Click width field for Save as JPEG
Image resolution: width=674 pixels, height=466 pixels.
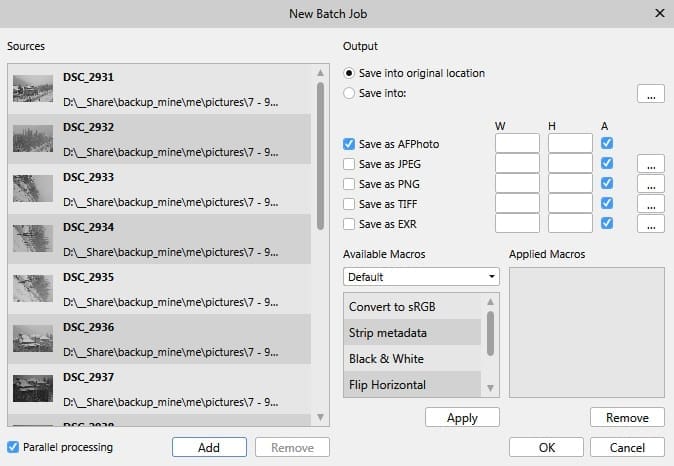pos(517,163)
